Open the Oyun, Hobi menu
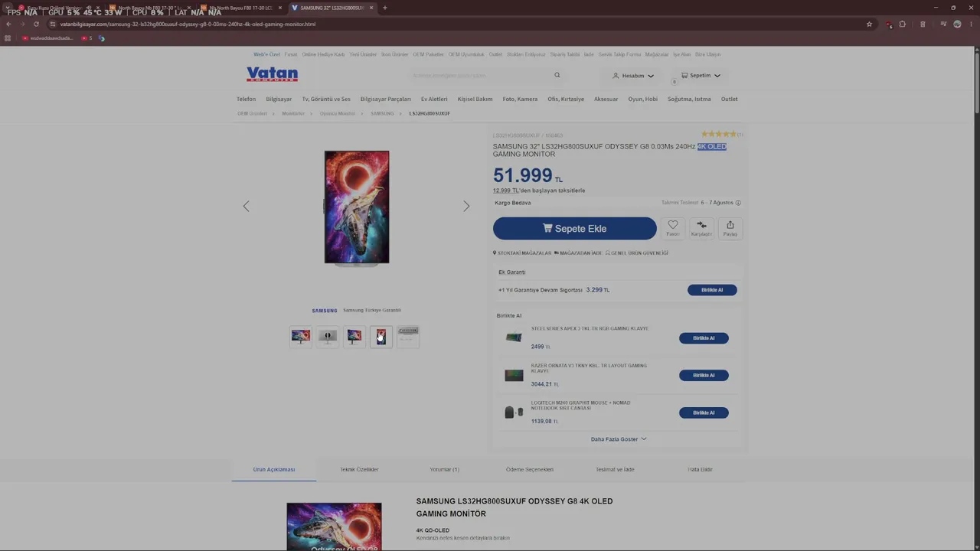The image size is (980, 551). tap(643, 99)
